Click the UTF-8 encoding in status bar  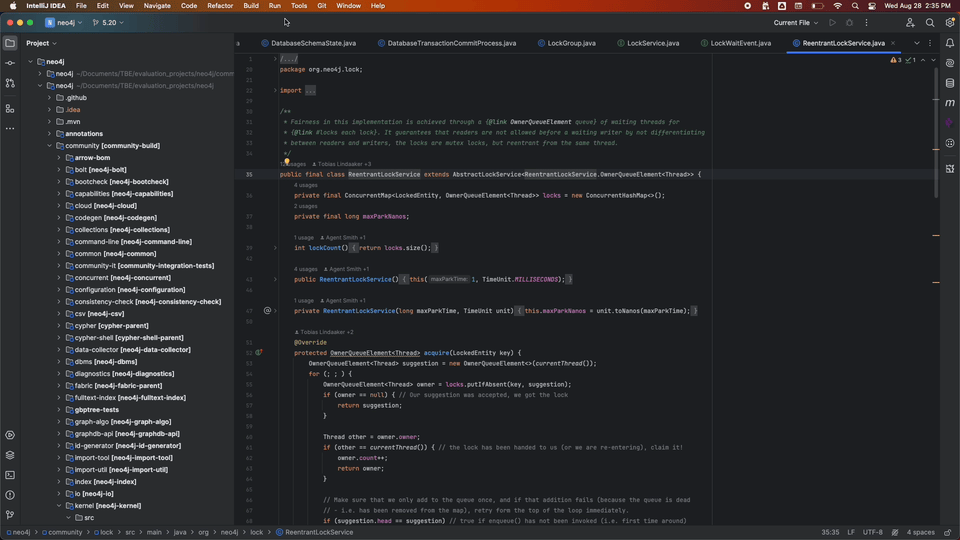(x=872, y=532)
